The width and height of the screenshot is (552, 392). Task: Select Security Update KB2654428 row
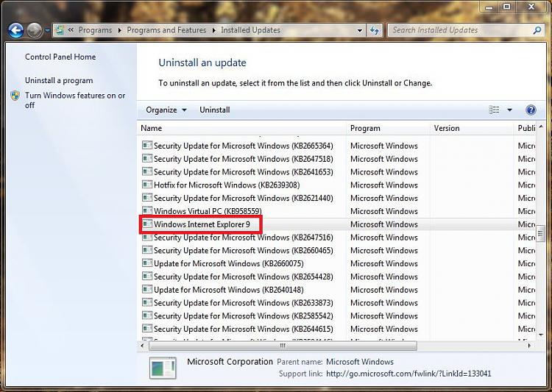336,277
